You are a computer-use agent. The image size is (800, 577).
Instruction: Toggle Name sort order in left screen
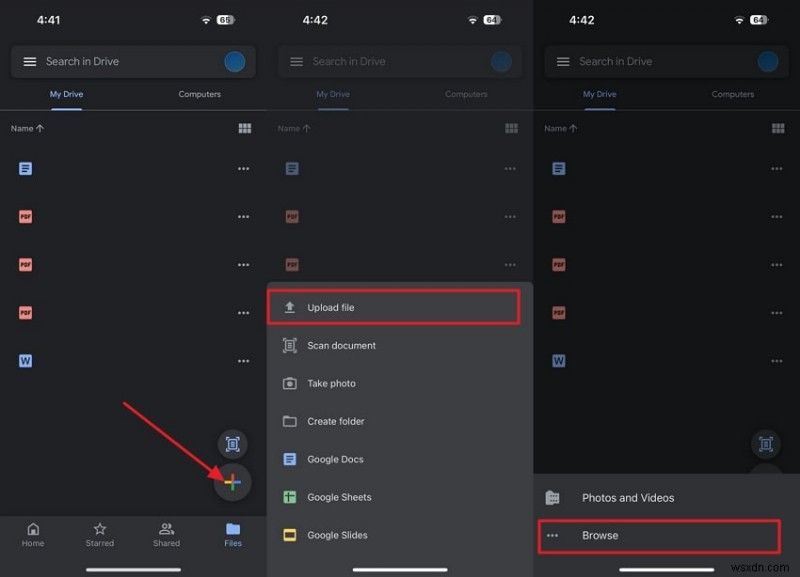click(28, 129)
